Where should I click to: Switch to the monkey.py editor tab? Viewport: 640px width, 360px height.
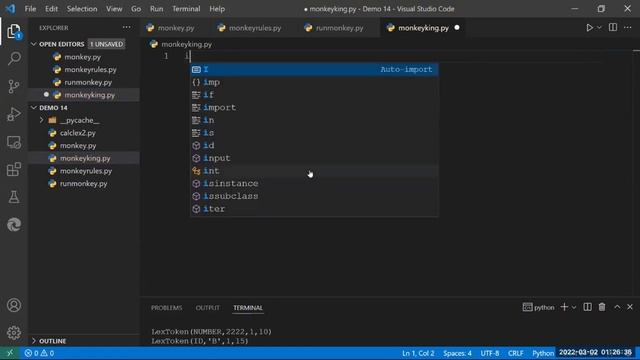176,28
